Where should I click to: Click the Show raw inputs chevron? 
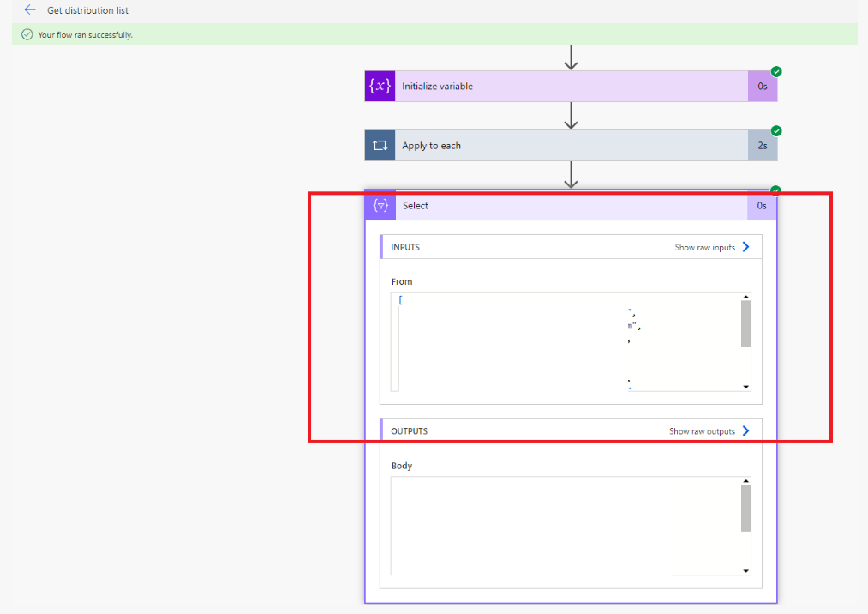(745, 247)
